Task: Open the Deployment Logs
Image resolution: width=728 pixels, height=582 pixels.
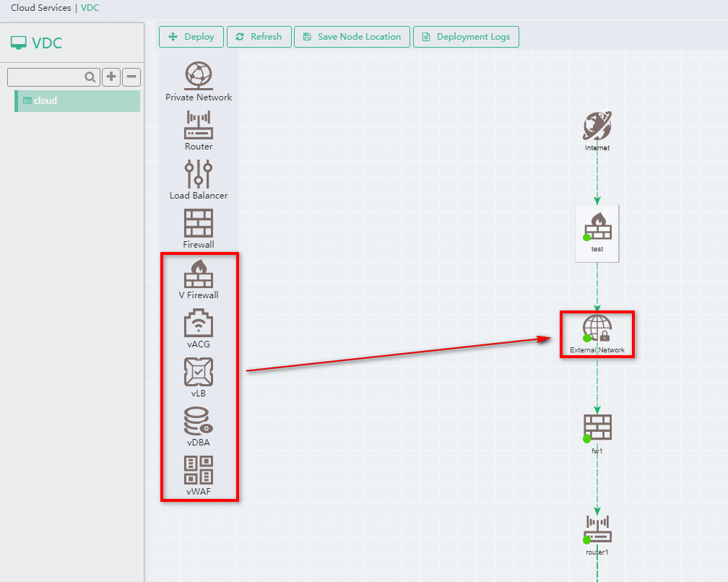Action: [466, 36]
